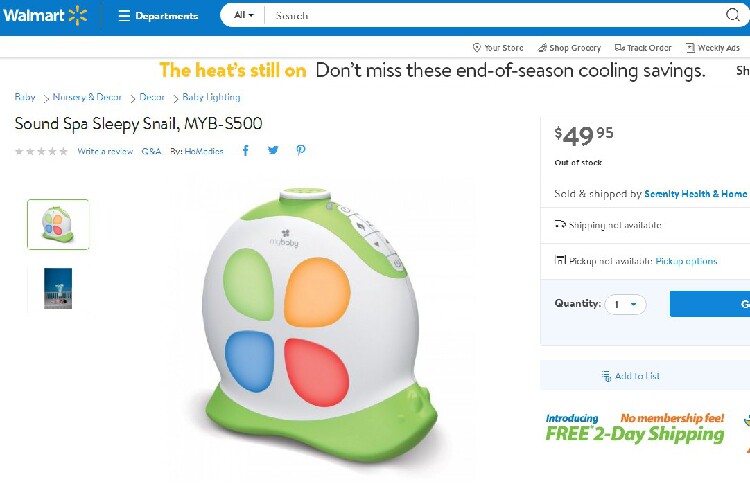Click Write a review link

pos(105,151)
